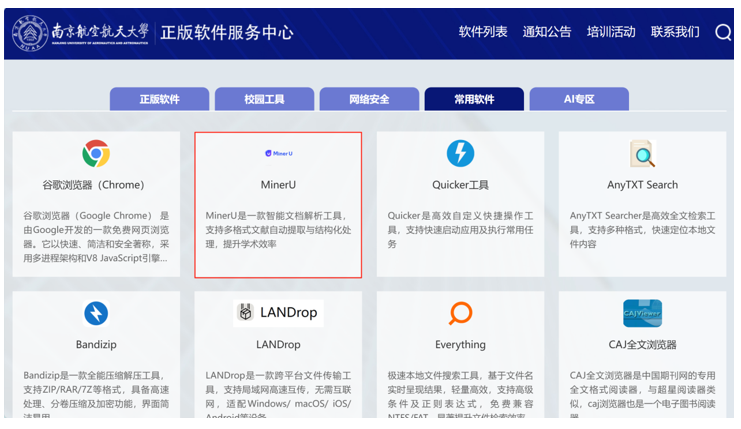Click the Quicker lightning bolt icon
The height and width of the screenshot is (429, 741).
[460, 153]
